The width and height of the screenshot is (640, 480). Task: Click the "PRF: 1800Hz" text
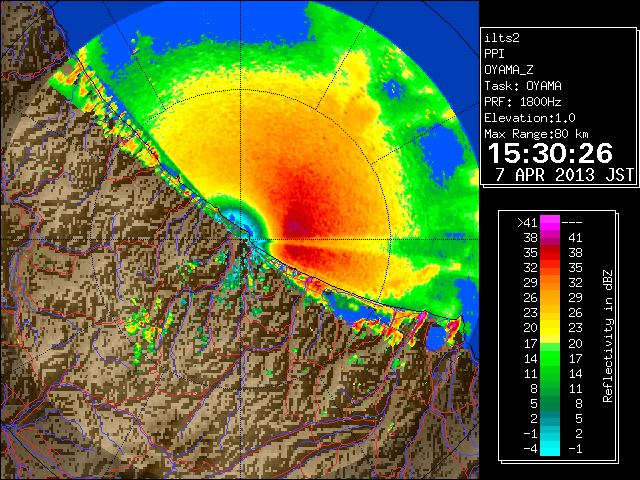coord(523,102)
